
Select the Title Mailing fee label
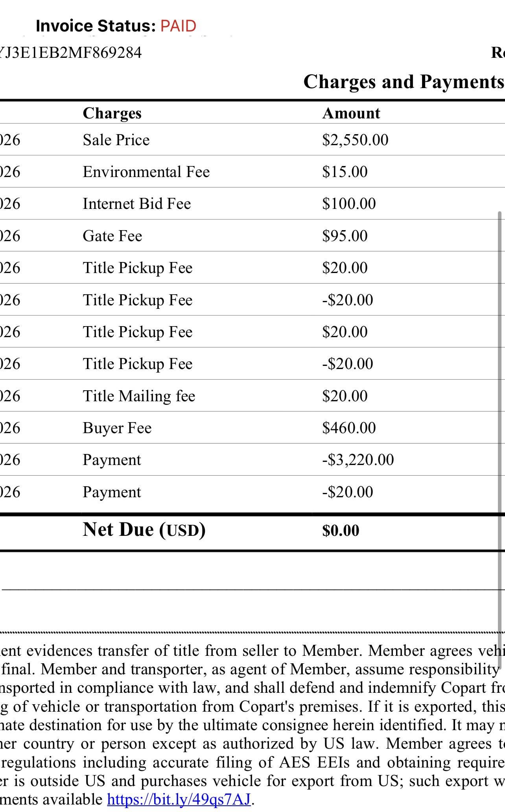[x=139, y=396]
